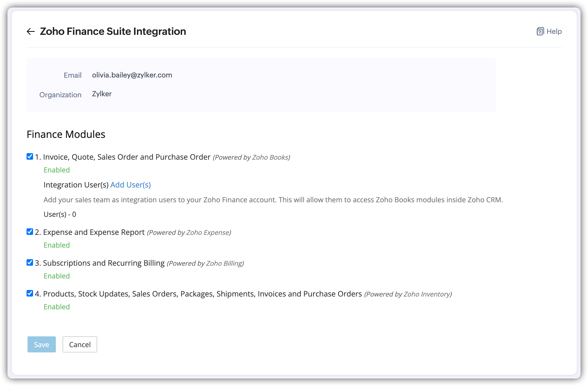Click the Powered by Zoho Inventory text
Screen dimensions: 588x386
[408, 294]
